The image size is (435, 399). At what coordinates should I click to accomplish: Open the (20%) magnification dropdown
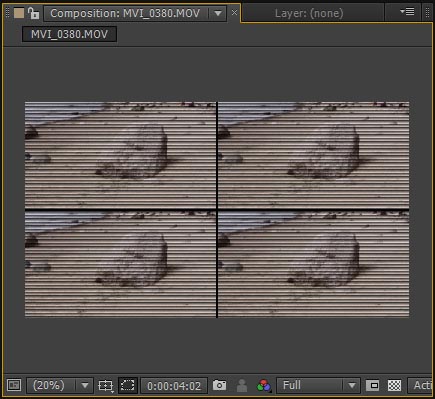coord(59,386)
